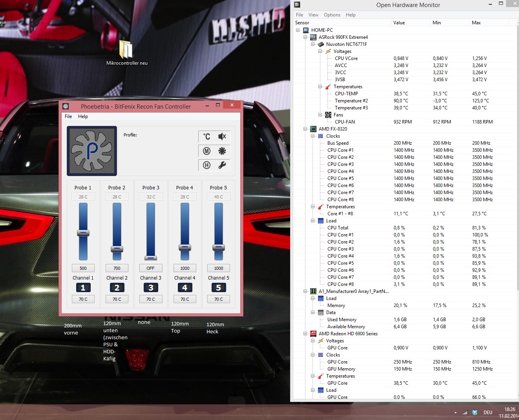Collapse the Nuvoton NCT6771F node
Image resolution: width=519 pixels, height=420 pixels.
313,44
